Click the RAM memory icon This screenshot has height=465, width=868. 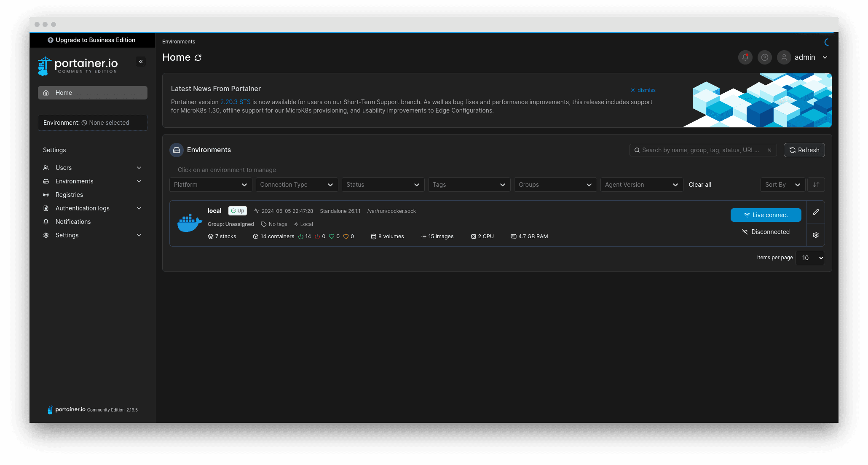pos(514,237)
